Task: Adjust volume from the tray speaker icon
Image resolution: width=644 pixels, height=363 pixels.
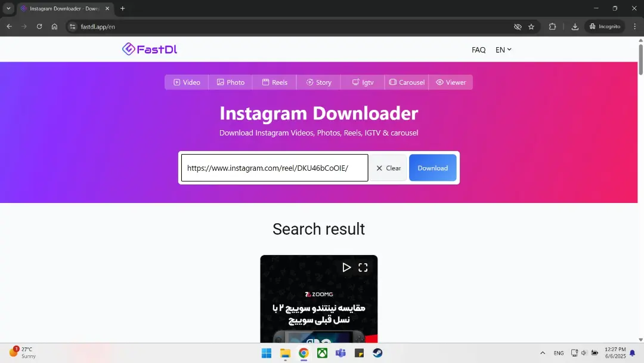Action: pos(584,353)
